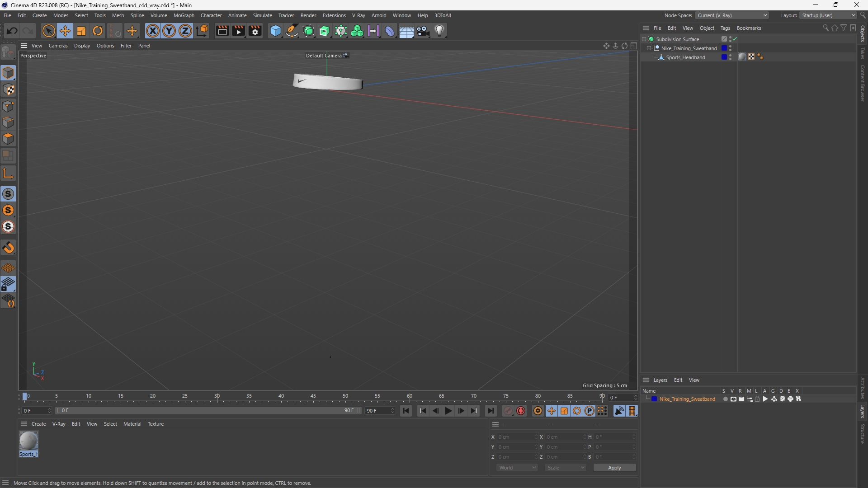Toggle Subdivision Surface enabled checkmark
This screenshot has width=868, height=488.
pos(735,39)
